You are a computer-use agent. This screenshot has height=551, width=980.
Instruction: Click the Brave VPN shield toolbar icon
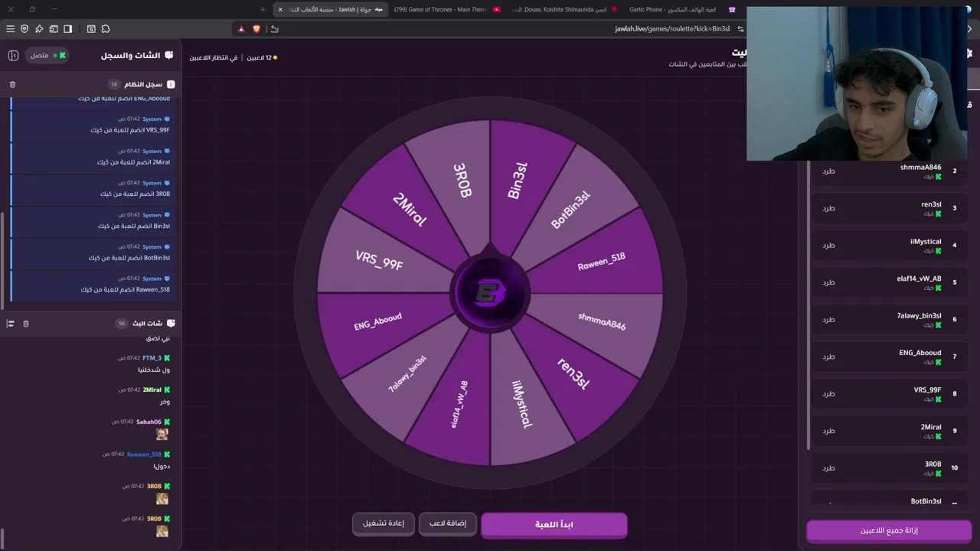click(24, 29)
